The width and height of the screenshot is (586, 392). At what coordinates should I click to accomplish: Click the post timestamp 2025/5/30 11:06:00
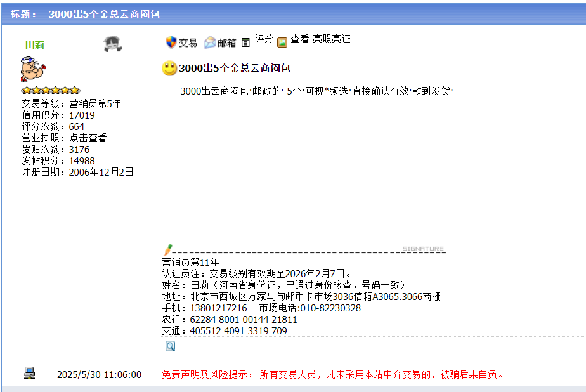pos(99,375)
